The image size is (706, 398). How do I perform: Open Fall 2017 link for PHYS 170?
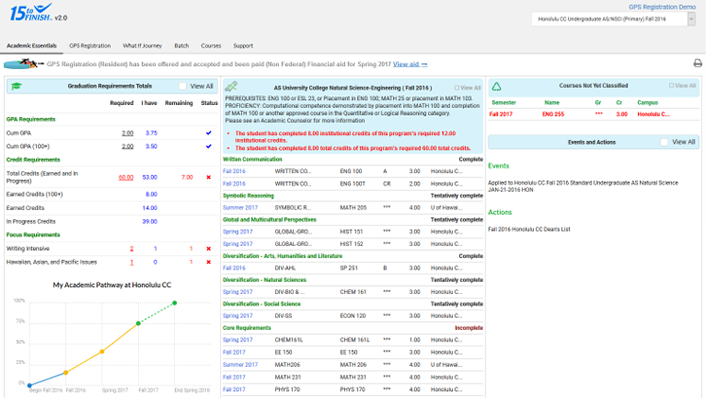click(234, 389)
